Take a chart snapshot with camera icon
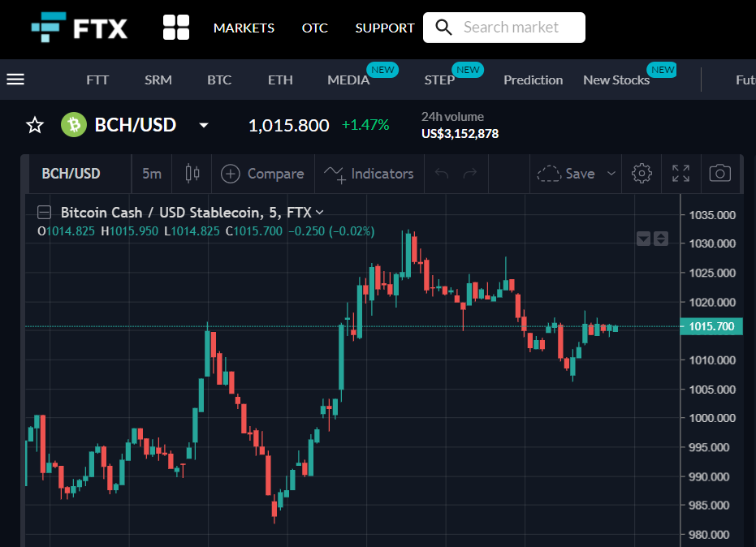 719,173
